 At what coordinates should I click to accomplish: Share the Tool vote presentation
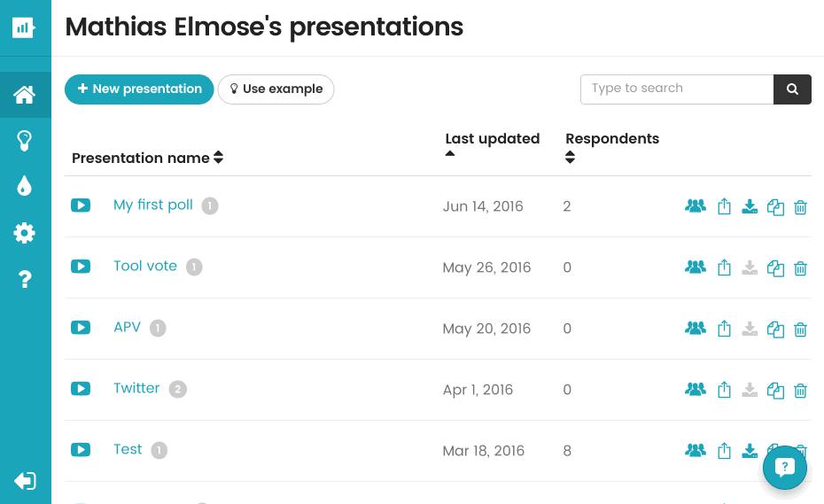(724, 268)
